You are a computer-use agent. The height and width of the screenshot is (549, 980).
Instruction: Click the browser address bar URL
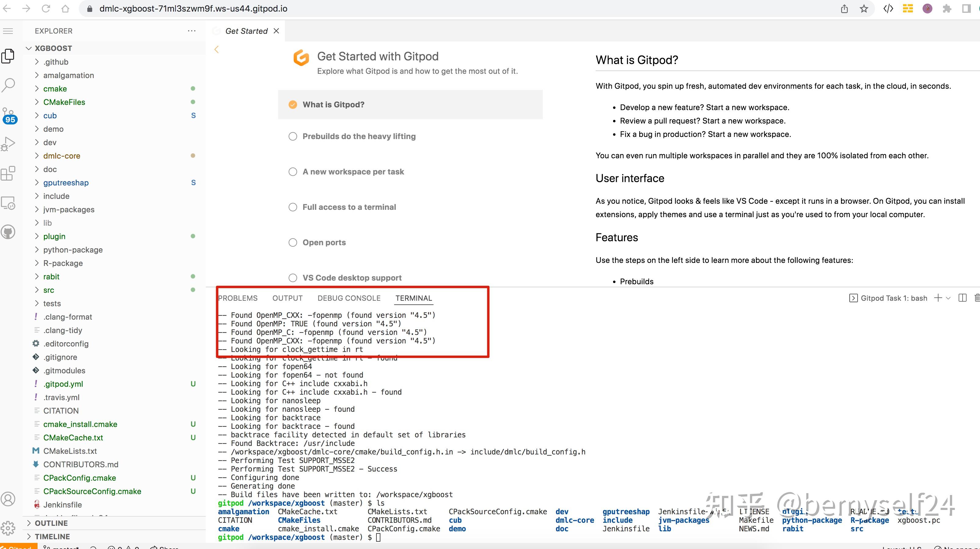[193, 9]
